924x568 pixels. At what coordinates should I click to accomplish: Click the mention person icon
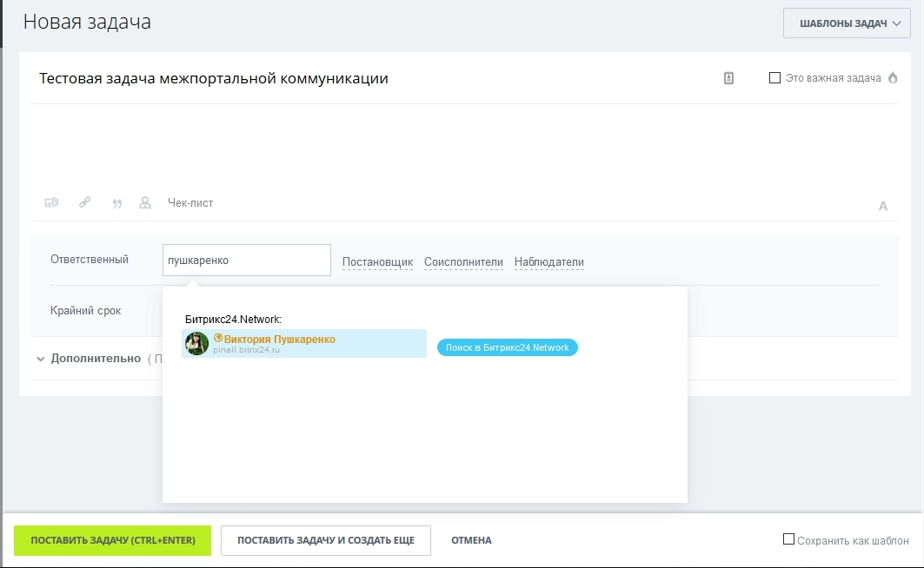click(x=144, y=202)
